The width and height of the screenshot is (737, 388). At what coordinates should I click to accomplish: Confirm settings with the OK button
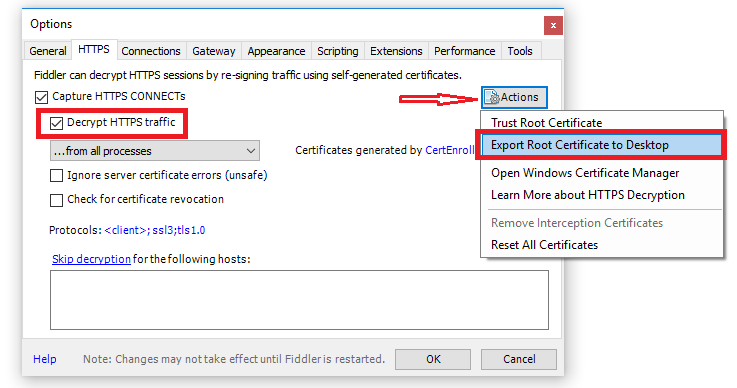[433, 359]
